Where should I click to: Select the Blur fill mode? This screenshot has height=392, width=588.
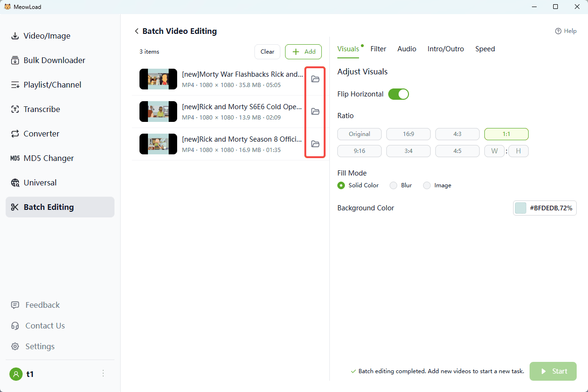click(393, 185)
